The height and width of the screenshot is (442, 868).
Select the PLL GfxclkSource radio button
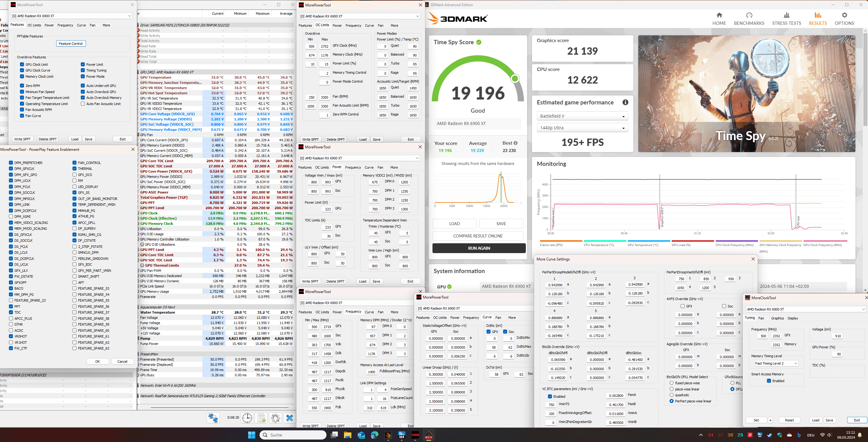[732, 383]
